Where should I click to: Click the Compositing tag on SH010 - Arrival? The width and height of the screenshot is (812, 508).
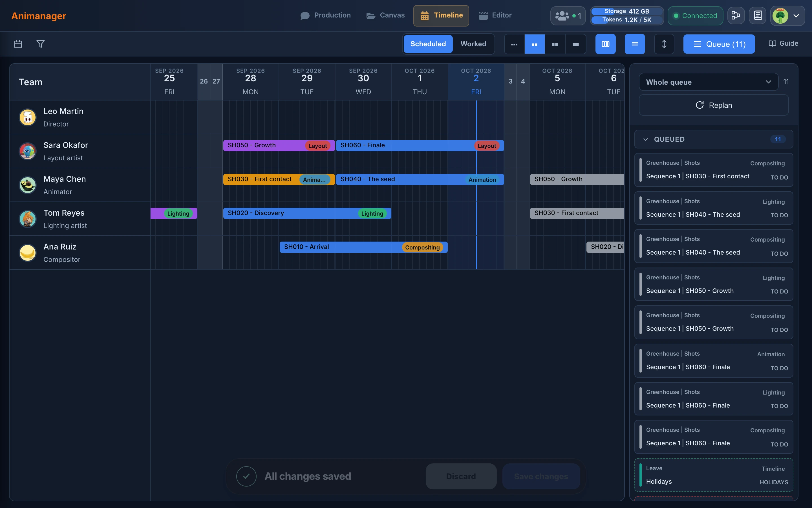422,247
